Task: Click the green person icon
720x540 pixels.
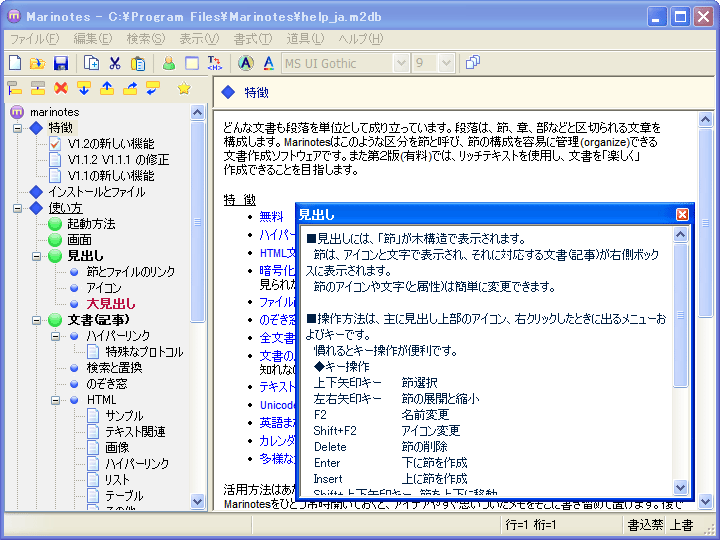Action: pyautogui.click(x=169, y=63)
